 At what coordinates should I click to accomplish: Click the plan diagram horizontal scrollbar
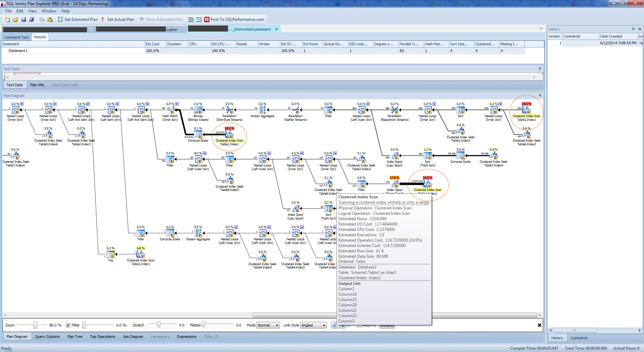(x=395, y=315)
